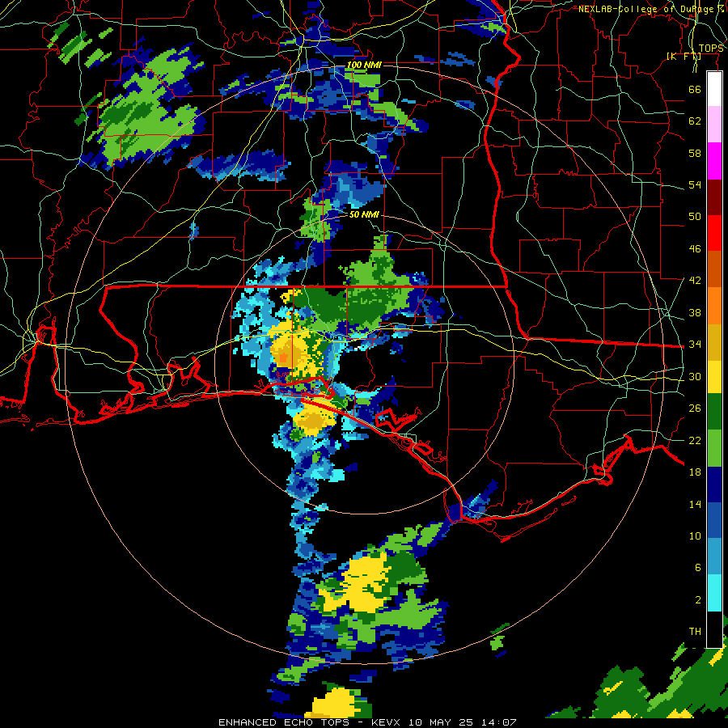Image resolution: width=728 pixels, height=728 pixels.
Task: Click the K FT units label
Action: (684, 57)
